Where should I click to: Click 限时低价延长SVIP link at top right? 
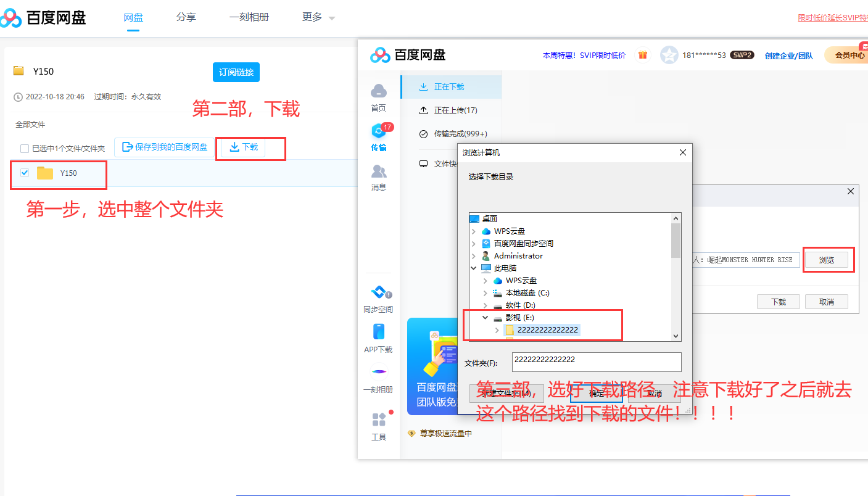[x=833, y=17]
